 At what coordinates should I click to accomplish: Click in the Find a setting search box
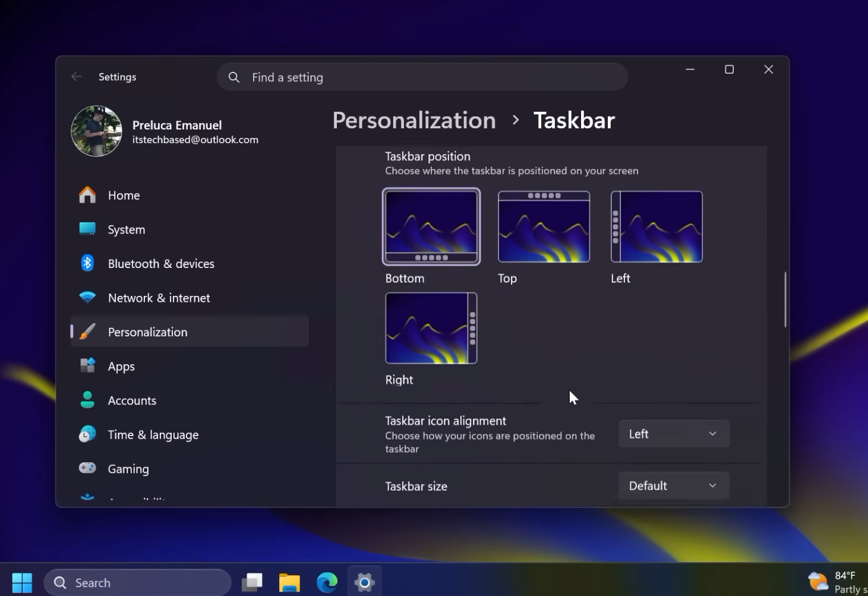pyautogui.click(x=422, y=77)
